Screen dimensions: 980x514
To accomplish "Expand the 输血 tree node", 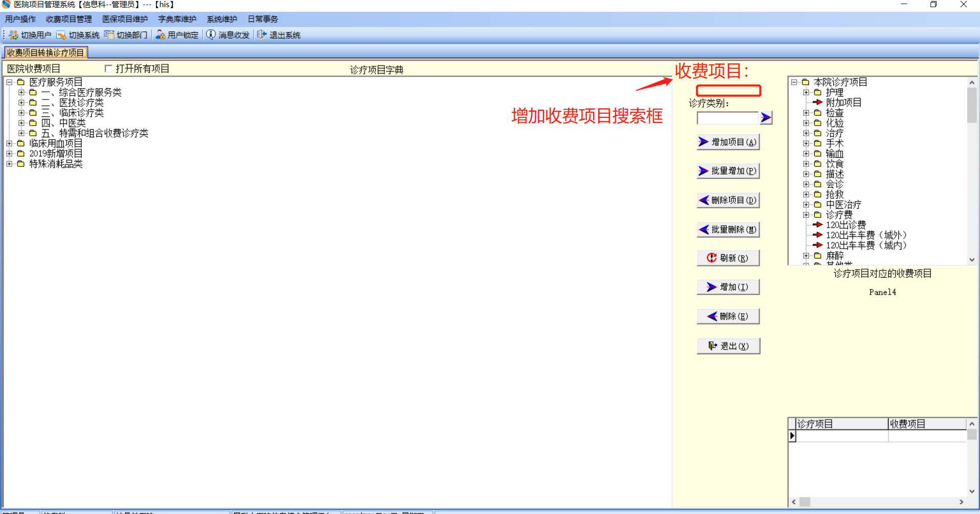I will coord(806,154).
